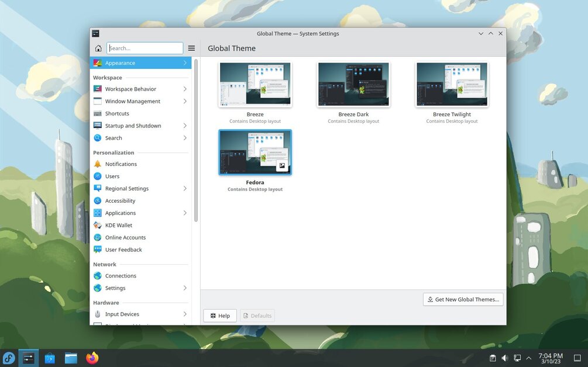Screen dimensions: 588x367
Task: Expand Applications chevron
Action: tap(185, 213)
